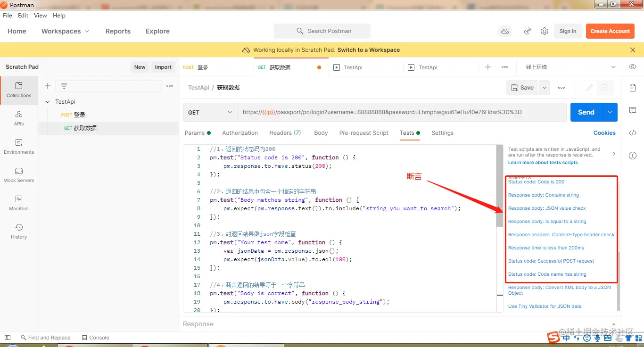Open the Collections sidebar panel
The image size is (644, 347).
19,90
